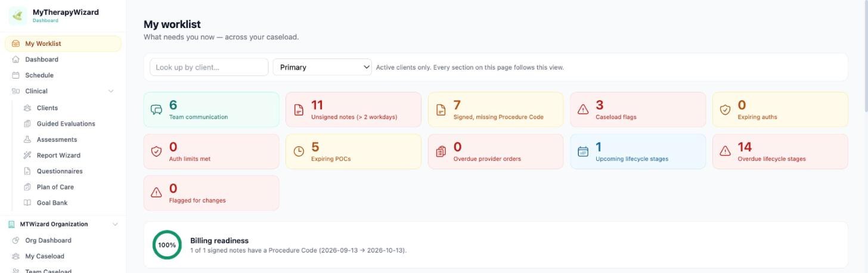Open the Primary view dropdown
This screenshot has width=868, height=273.
[323, 67]
